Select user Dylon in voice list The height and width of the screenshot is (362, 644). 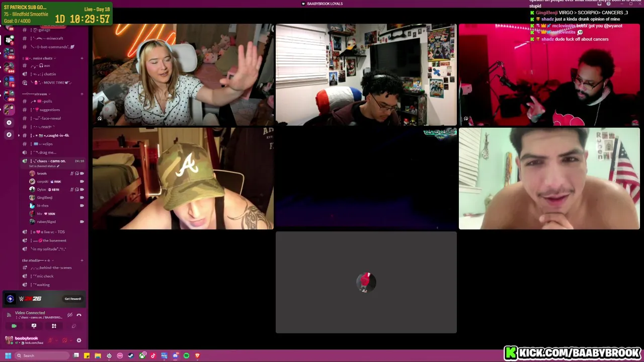(57, 190)
